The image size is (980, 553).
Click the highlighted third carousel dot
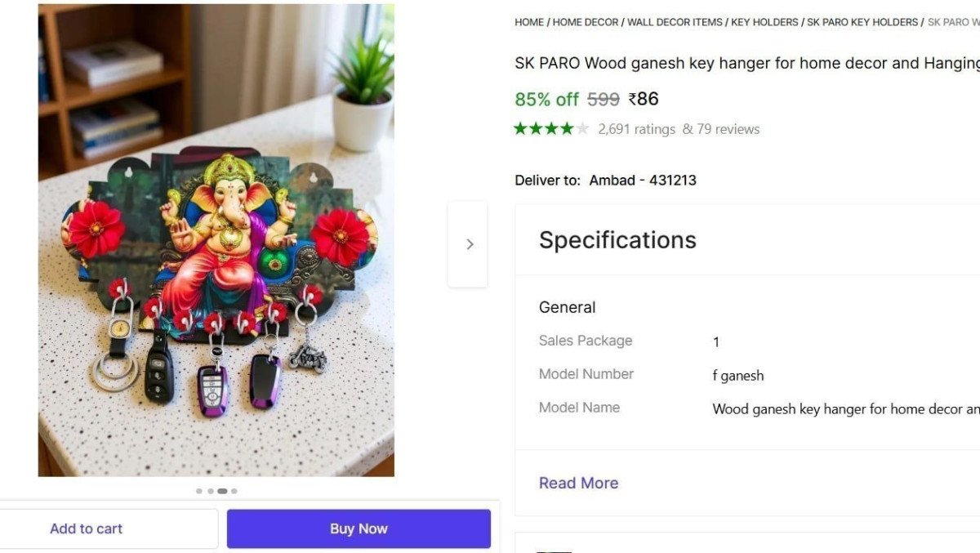point(222,491)
